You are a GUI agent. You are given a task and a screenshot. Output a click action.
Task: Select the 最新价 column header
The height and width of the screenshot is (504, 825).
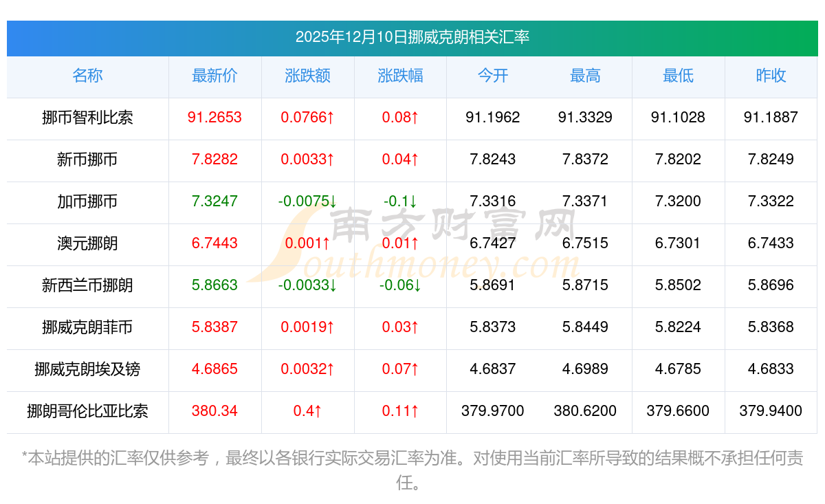pos(214,76)
